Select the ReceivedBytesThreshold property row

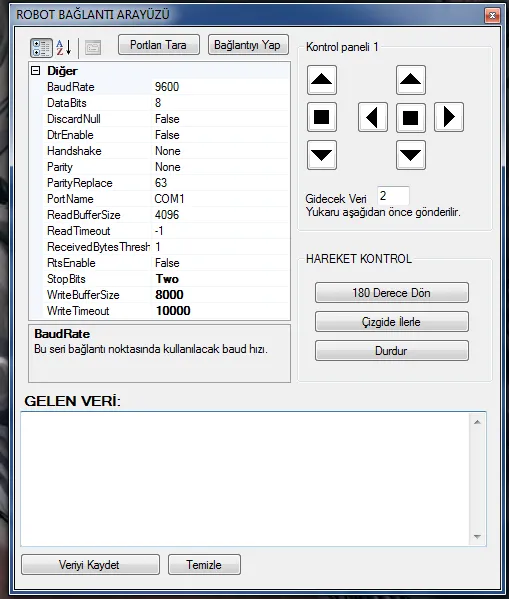[166, 247]
